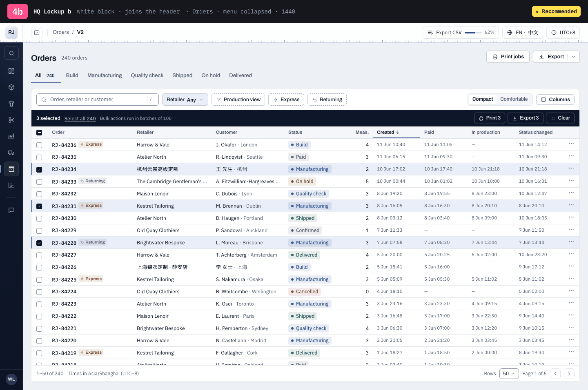588x390 pixels.
Task: Toggle the sidebar panel icon near breadcrumb
Action: click(37, 33)
